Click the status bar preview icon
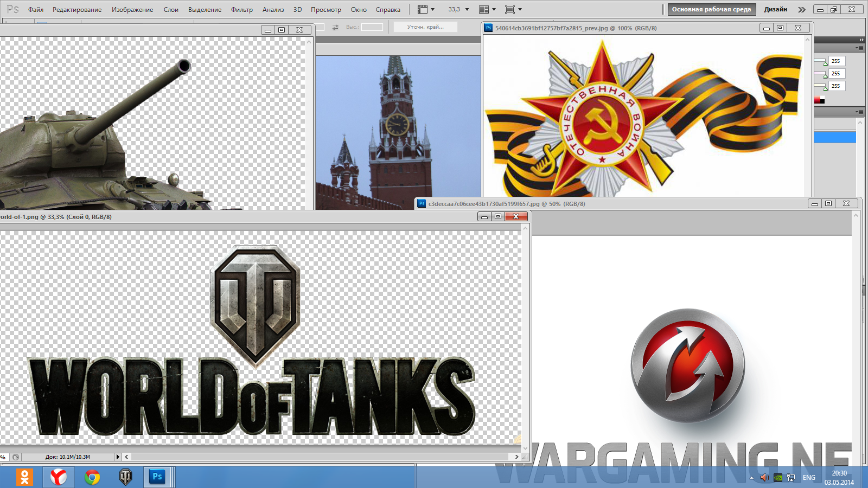This screenshot has height=488, width=868. click(16, 457)
